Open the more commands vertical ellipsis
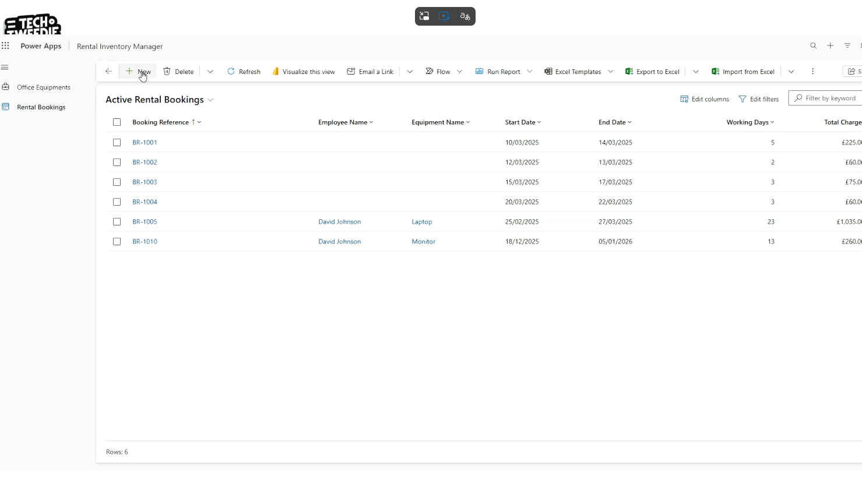The height and width of the screenshot is (504, 862). pyautogui.click(x=812, y=72)
